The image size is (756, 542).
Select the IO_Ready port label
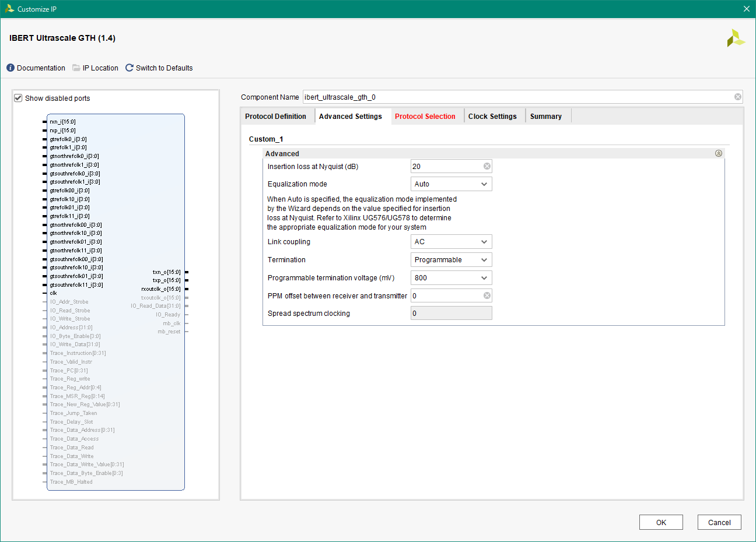[168, 315]
